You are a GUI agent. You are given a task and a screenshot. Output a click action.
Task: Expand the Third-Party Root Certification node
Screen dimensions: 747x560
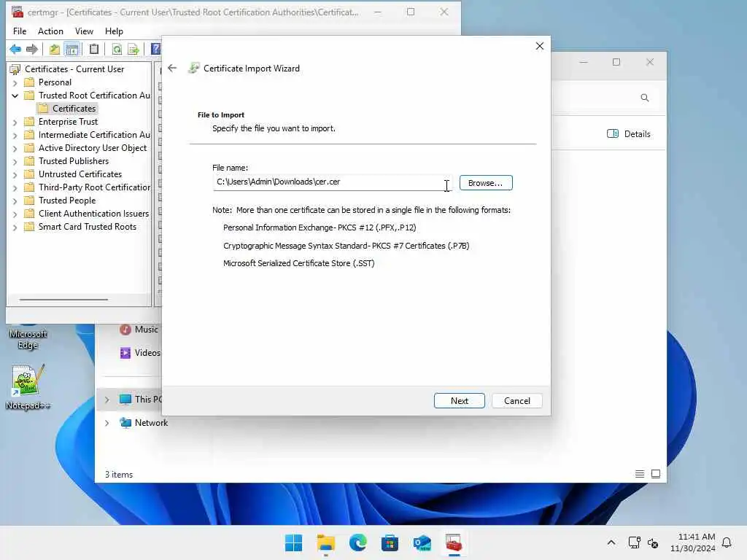[x=15, y=188]
